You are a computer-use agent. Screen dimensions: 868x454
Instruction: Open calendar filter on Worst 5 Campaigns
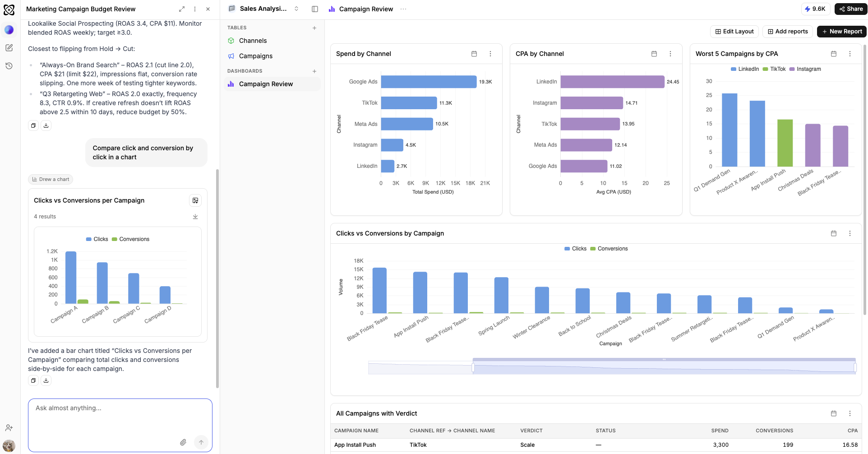pos(834,54)
